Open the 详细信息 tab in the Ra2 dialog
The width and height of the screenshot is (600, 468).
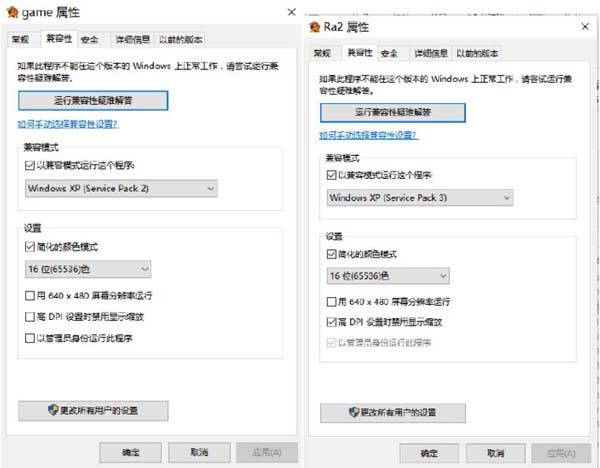coord(430,53)
